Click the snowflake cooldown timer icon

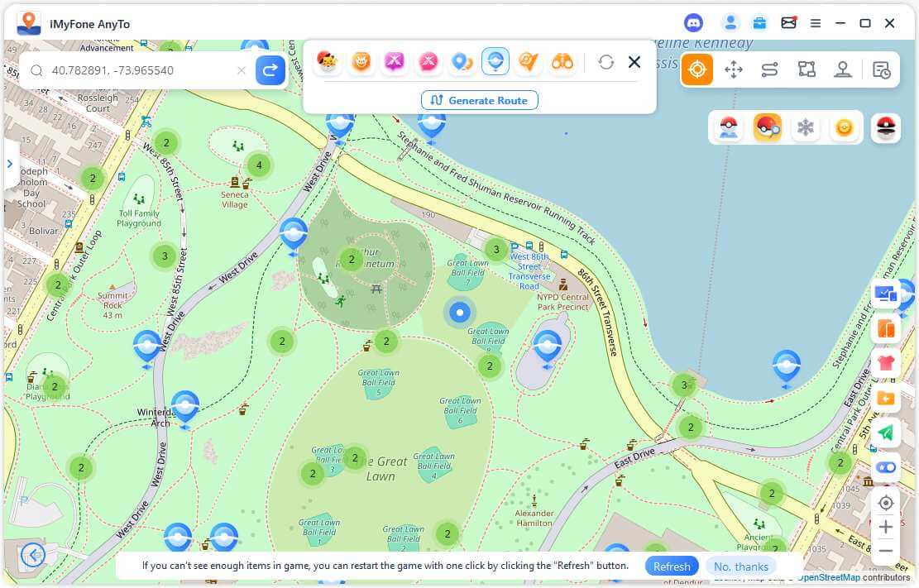point(806,127)
